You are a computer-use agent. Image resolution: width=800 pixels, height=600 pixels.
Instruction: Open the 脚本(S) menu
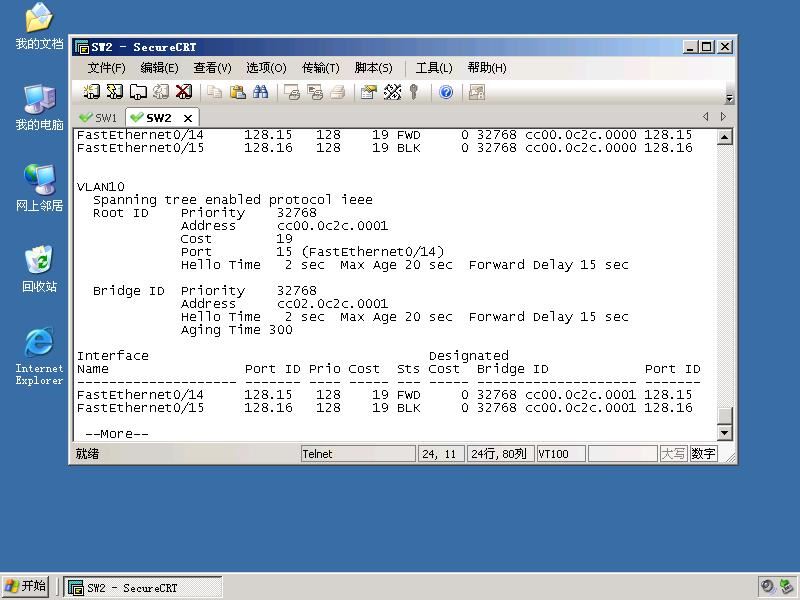(x=373, y=68)
